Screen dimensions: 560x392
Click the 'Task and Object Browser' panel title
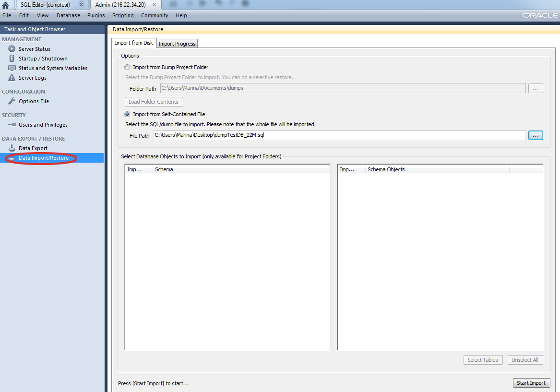35,29
